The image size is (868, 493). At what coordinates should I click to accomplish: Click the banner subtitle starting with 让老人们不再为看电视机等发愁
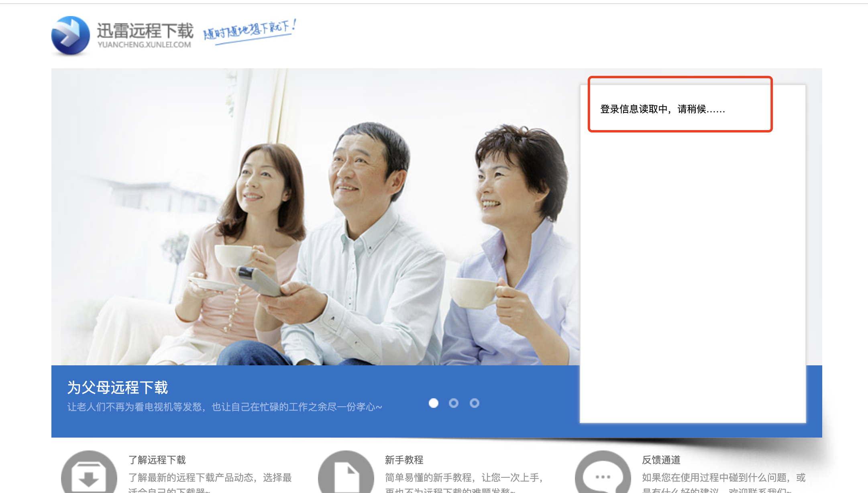pos(224,407)
